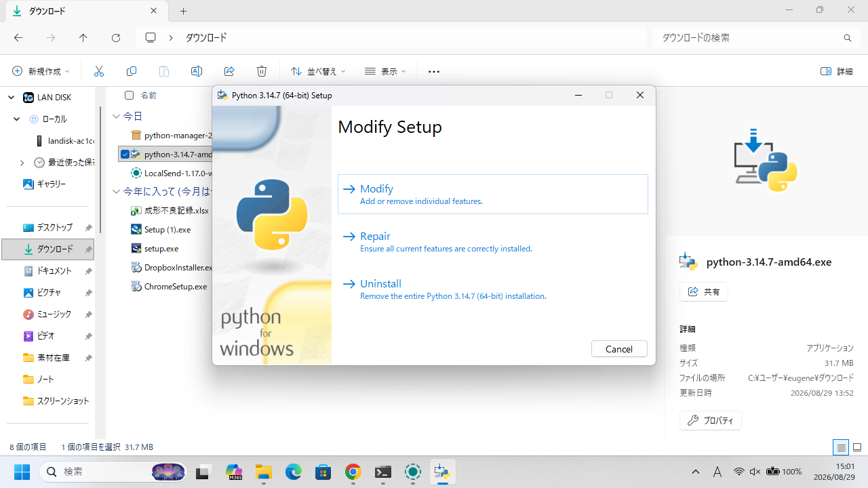Viewport: 868px width, 488px height.
Task: Click the PC icon in address bar
Action: click(x=151, y=38)
